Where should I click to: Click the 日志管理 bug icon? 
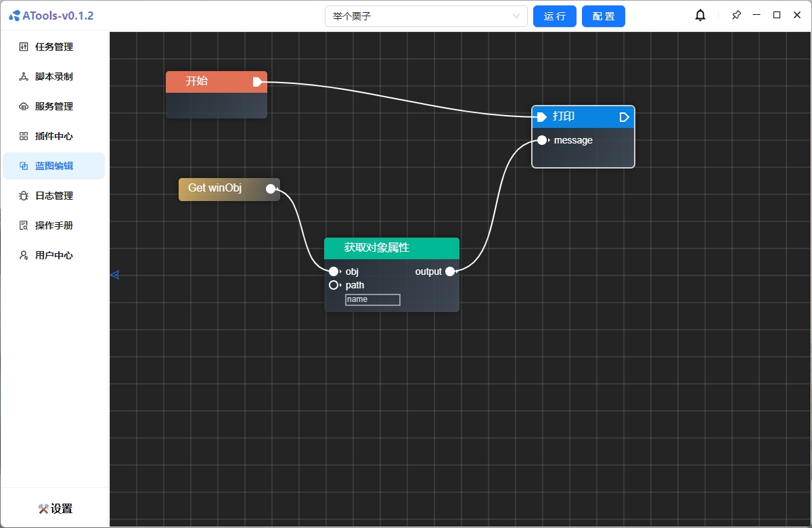(24, 196)
